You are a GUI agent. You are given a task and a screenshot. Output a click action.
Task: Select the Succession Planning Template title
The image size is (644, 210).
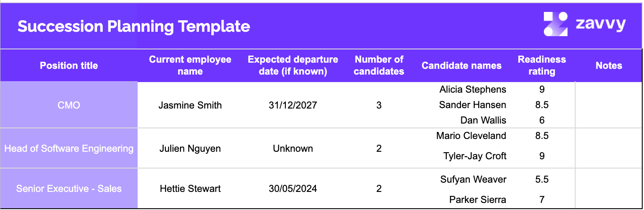(x=134, y=26)
